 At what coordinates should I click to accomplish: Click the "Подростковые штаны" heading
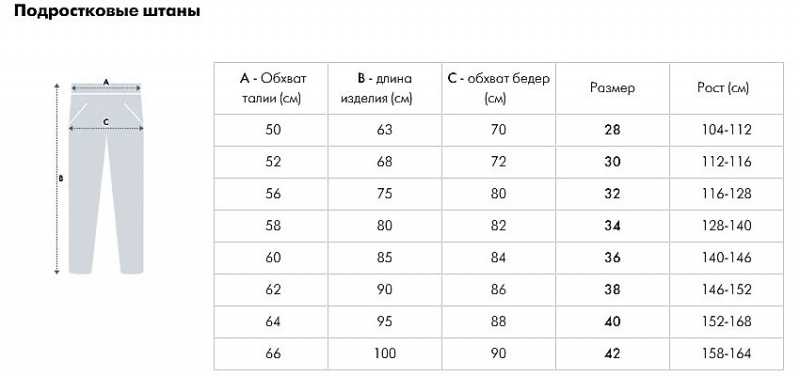tap(107, 11)
